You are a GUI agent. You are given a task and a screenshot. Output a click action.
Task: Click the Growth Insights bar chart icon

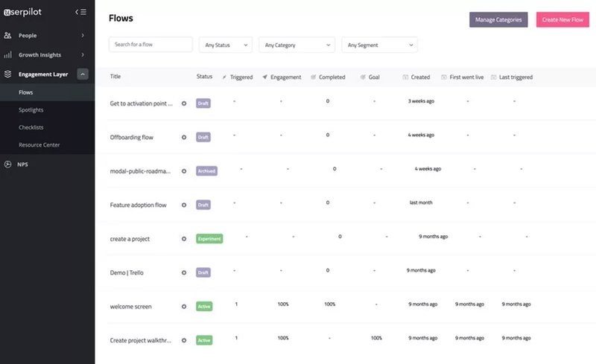(x=7, y=54)
